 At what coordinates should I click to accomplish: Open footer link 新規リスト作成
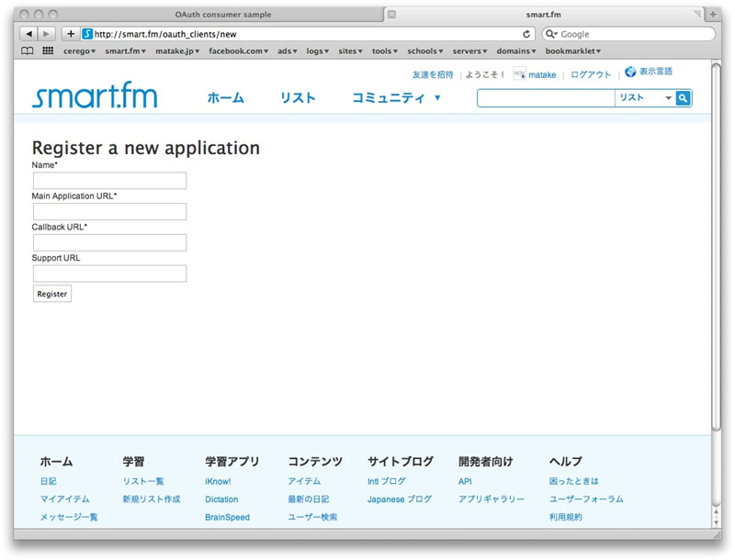(152, 499)
